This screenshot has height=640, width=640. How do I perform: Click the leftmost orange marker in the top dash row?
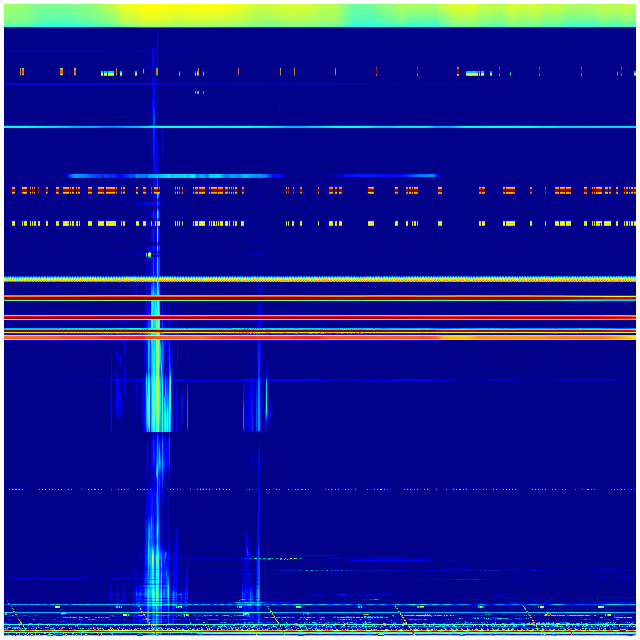(x=21, y=72)
